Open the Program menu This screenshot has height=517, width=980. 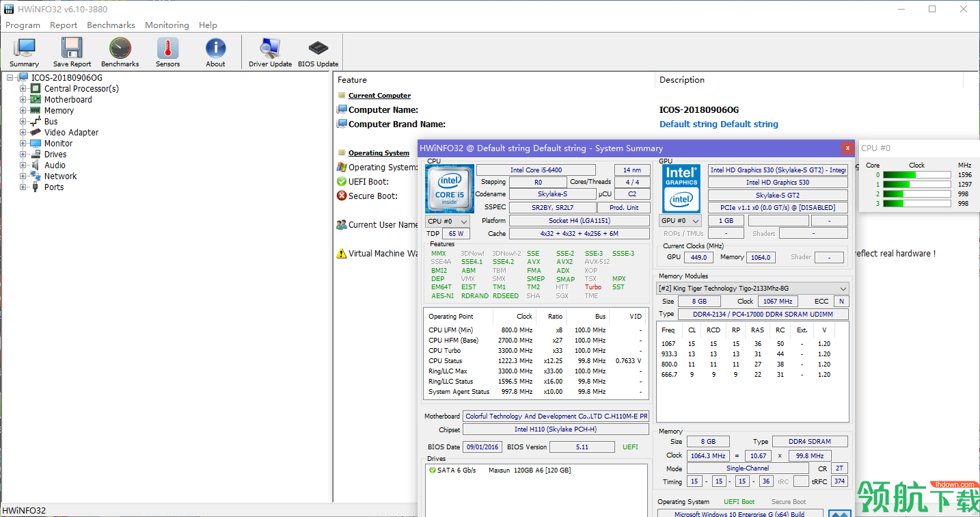[x=23, y=25]
